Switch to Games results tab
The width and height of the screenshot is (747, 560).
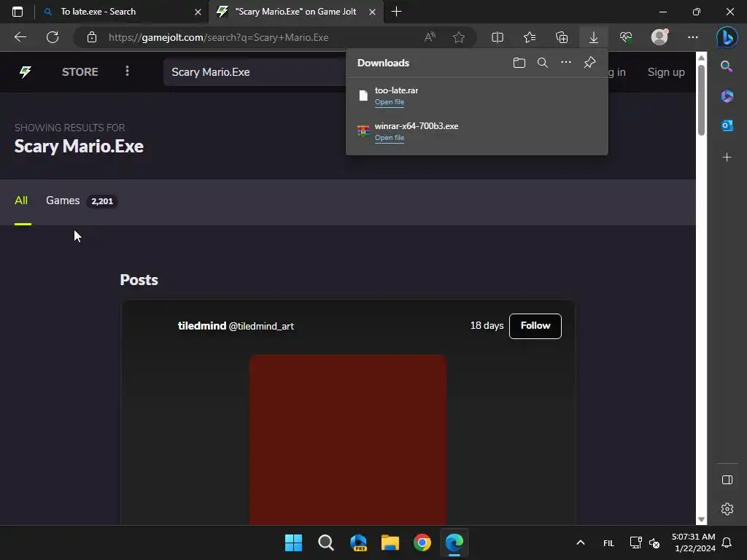pyautogui.click(x=81, y=201)
